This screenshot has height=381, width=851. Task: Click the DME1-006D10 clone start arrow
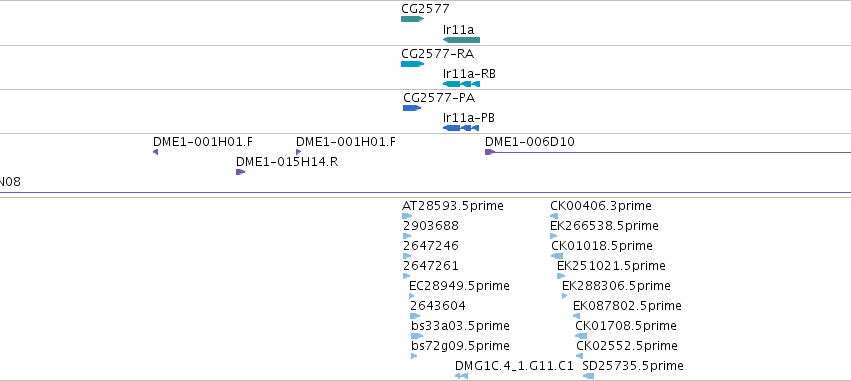coord(490,152)
